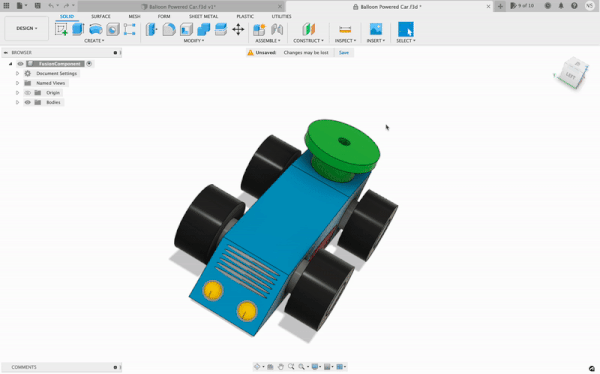Click the Look At navigation icon
The image size is (600, 374).
pos(270,367)
